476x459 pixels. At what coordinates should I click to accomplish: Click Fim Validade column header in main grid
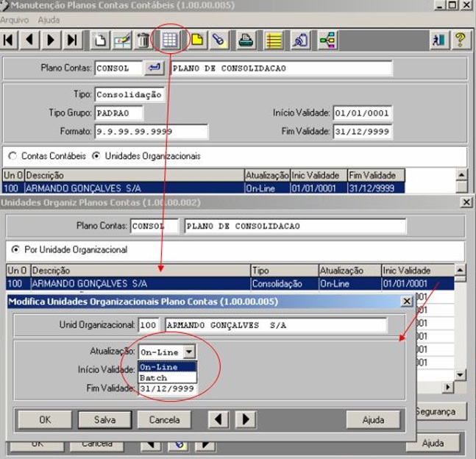376,175
